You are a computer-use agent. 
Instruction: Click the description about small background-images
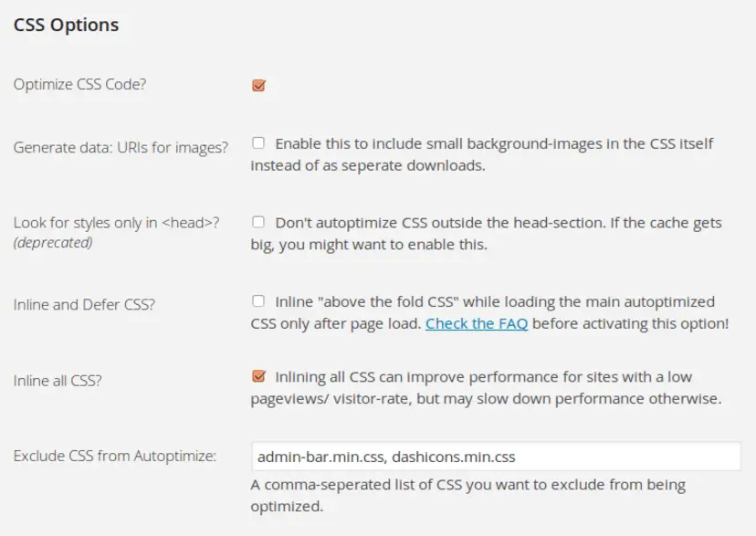[482, 154]
